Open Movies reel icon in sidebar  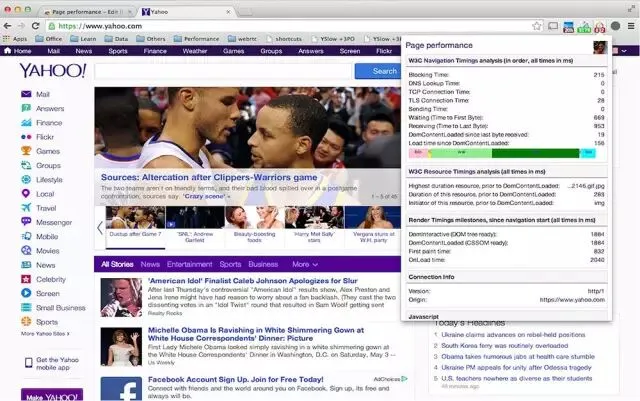[x=26, y=250]
